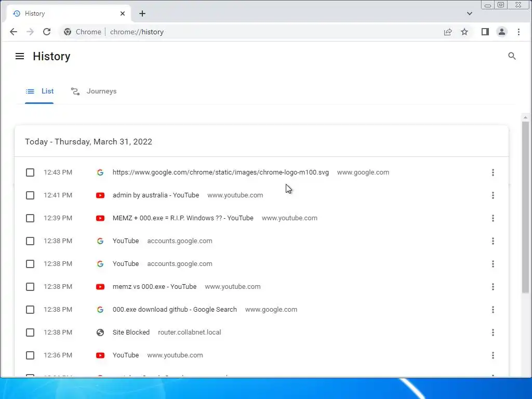
Task: Click router.collabnet.local domain text
Action: [189, 332]
